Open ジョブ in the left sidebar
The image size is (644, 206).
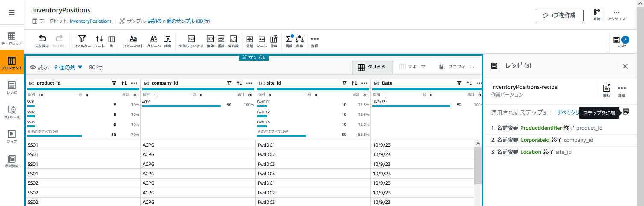pyautogui.click(x=12, y=136)
